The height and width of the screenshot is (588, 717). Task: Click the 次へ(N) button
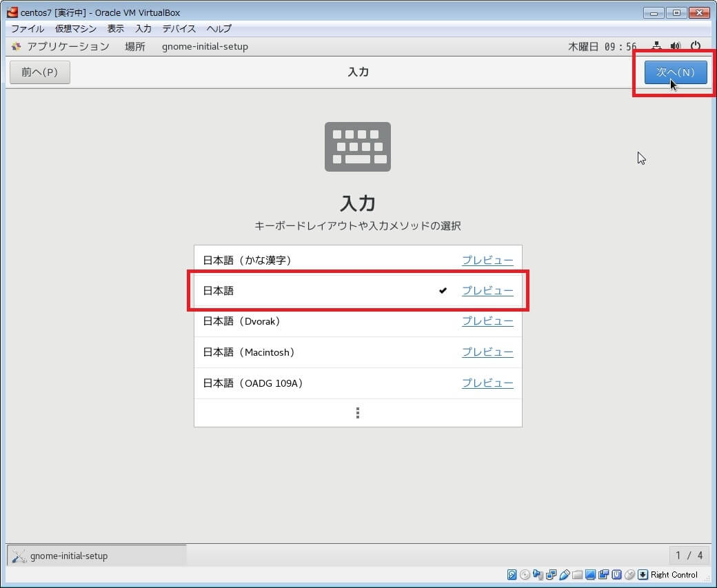click(x=675, y=72)
